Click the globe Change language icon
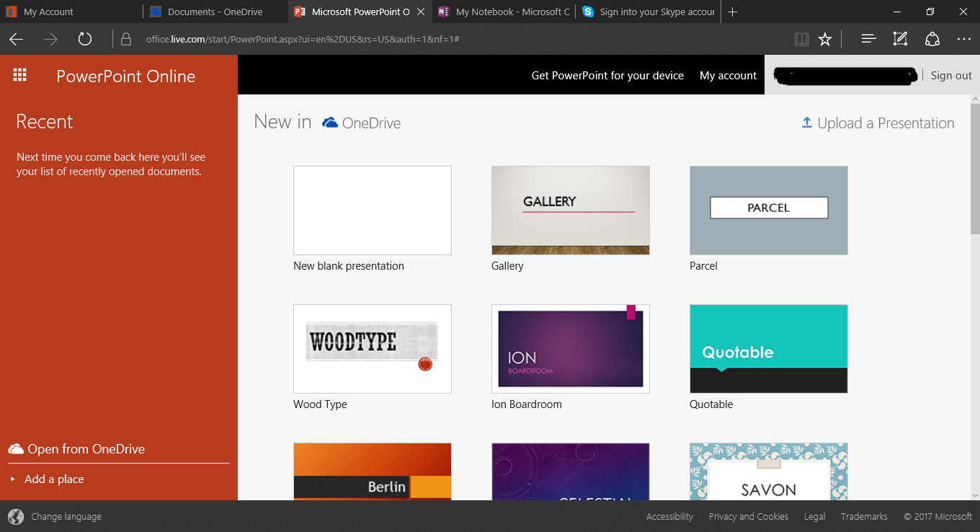Screen dimensions: 980x532 click(x=15, y=516)
